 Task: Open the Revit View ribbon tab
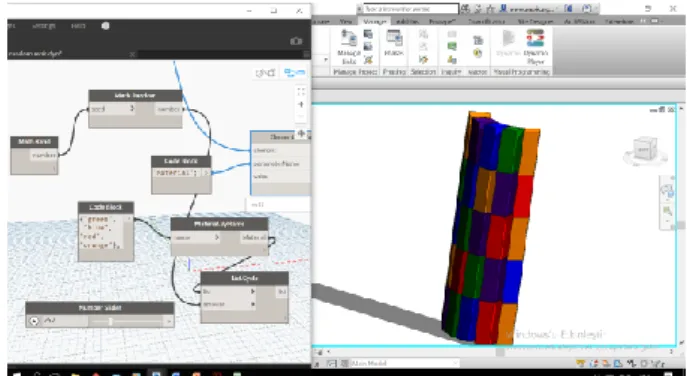[346, 21]
